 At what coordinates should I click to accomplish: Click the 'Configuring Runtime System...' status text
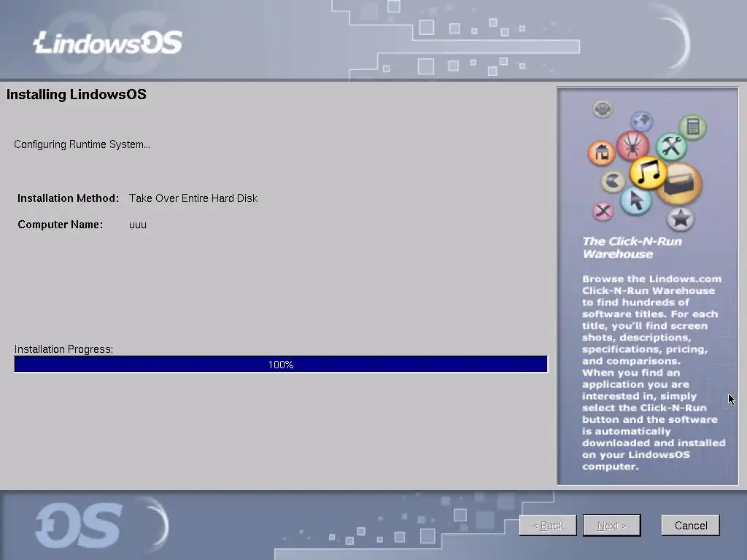[x=82, y=144]
